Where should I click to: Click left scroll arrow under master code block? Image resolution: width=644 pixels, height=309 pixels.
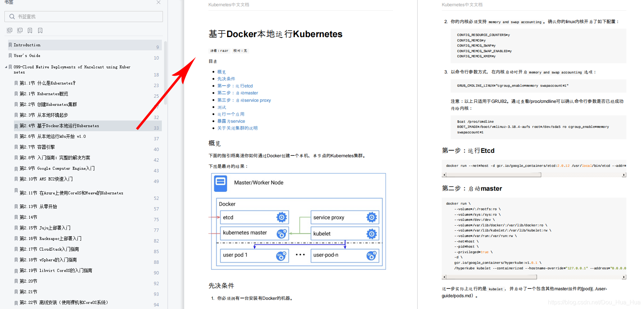444,277
